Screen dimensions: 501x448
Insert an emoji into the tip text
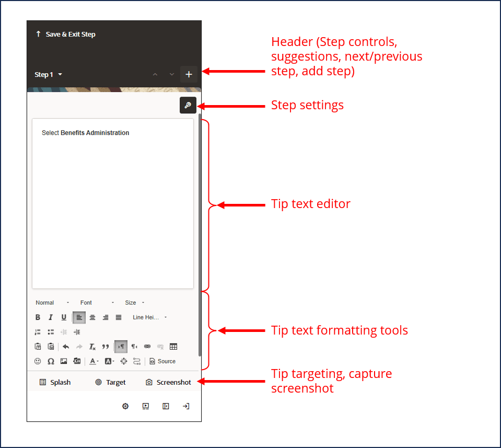[x=37, y=361]
